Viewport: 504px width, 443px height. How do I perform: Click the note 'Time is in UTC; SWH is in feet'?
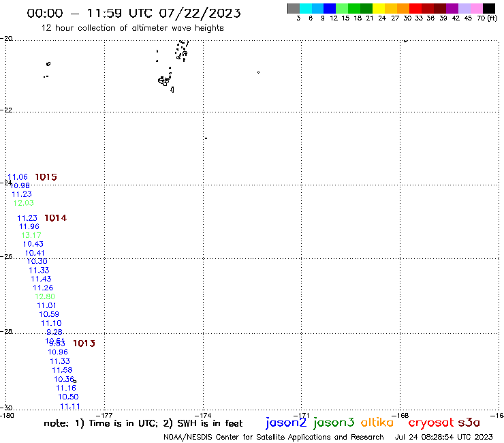[x=143, y=423]
